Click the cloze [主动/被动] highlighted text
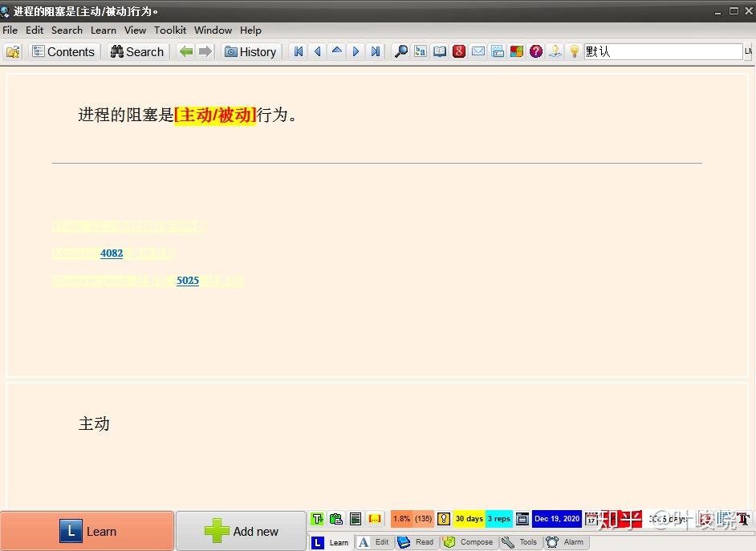 [214, 115]
